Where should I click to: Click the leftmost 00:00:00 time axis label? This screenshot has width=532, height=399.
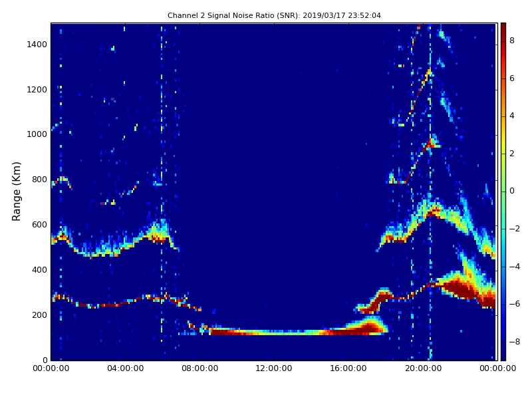point(51,368)
